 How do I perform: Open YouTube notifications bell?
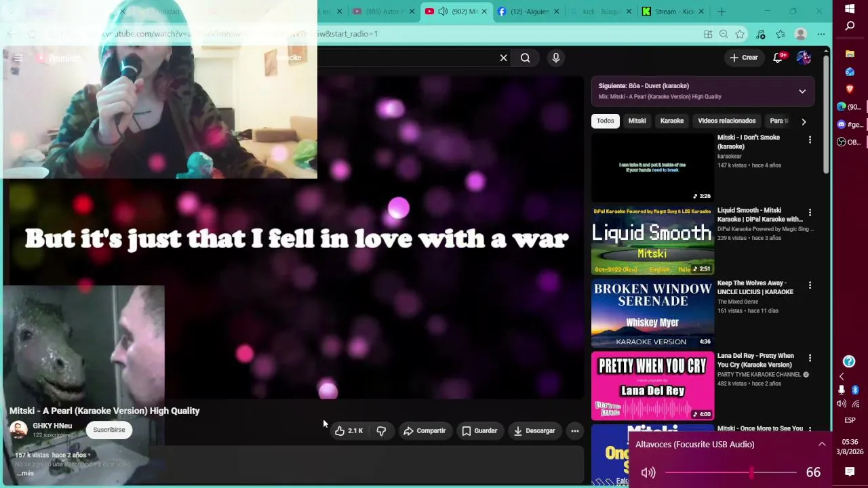click(x=778, y=58)
